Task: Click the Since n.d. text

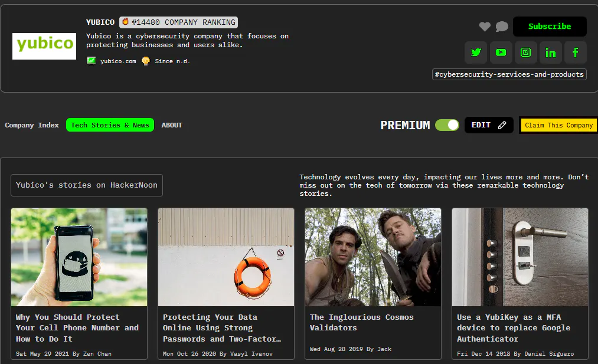Action: click(172, 61)
